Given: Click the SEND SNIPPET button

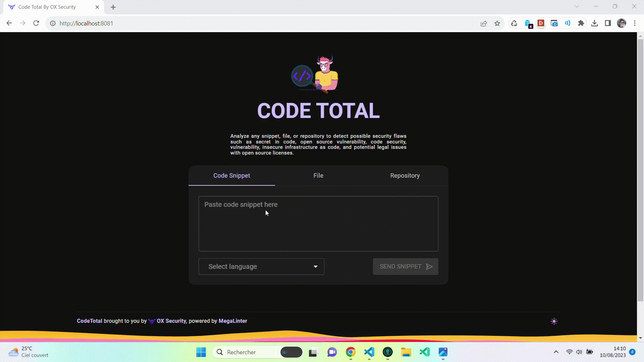Looking at the screenshot, I should coord(406,266).
